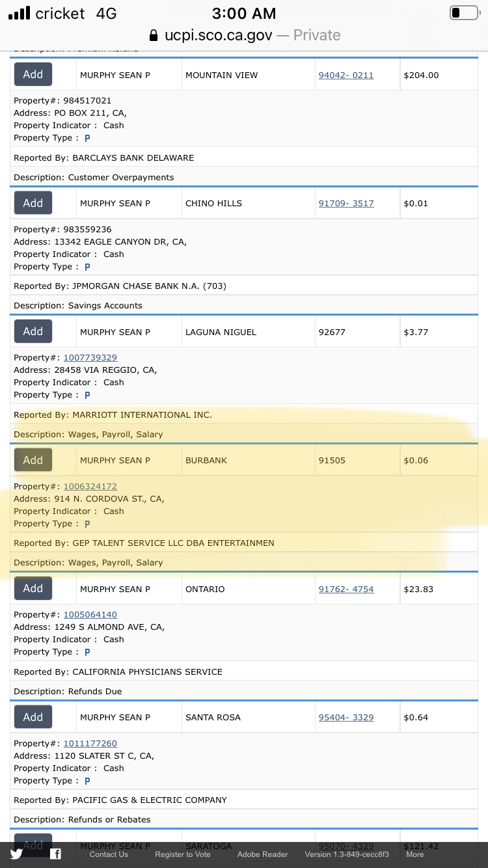Add the Santa Rosa $0.64 property
The width and height of the screenshot is (488, 868).
pyautogui.click(x=33, y=717)
